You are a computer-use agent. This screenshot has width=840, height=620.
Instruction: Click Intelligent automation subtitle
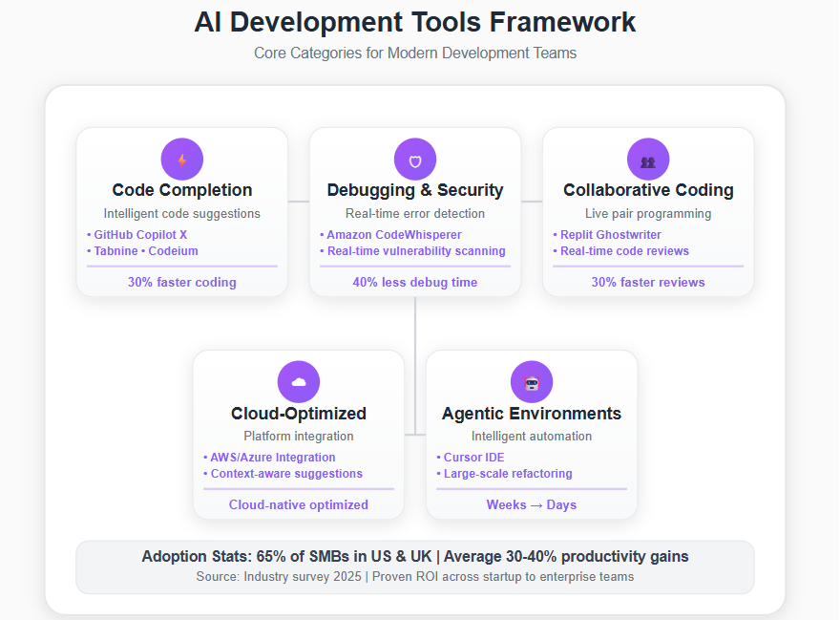tap(532, 436)
